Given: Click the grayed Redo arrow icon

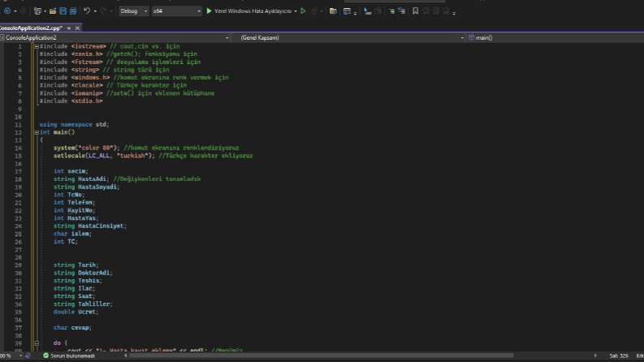Looking at the screenshot, I should (103, 11).
